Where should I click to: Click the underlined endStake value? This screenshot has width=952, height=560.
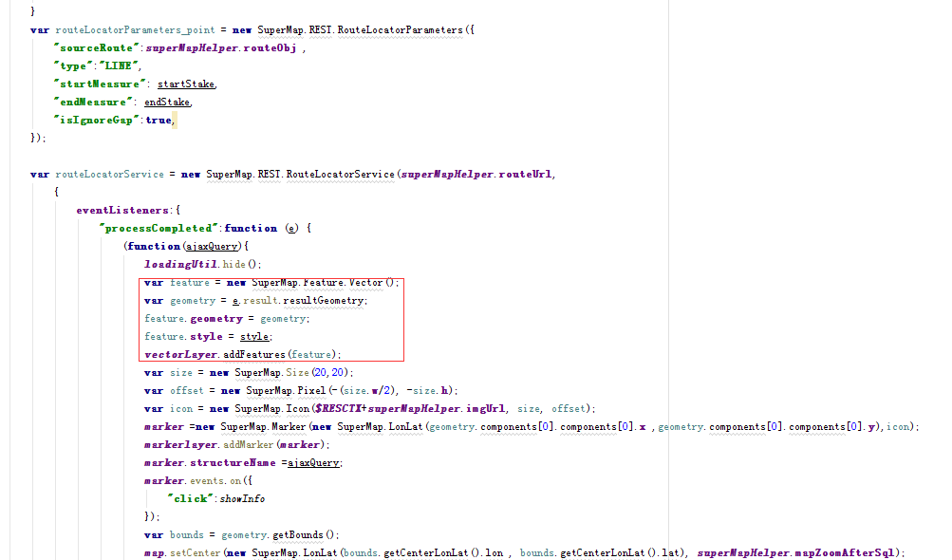pyautogui.click(x=167, y=103)
